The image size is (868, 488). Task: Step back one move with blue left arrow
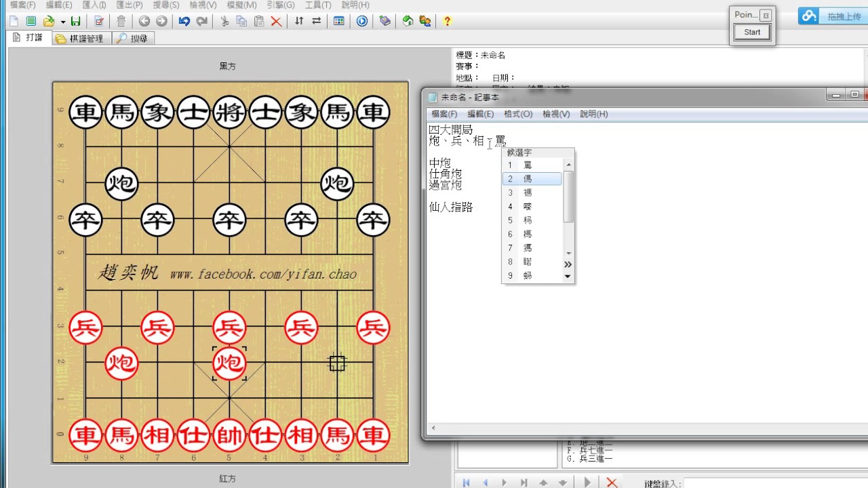point(486,483)
